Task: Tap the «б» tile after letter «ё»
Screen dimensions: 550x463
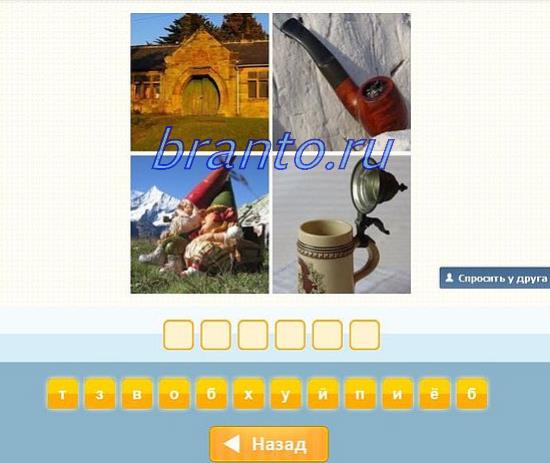Action: [472, 394]
